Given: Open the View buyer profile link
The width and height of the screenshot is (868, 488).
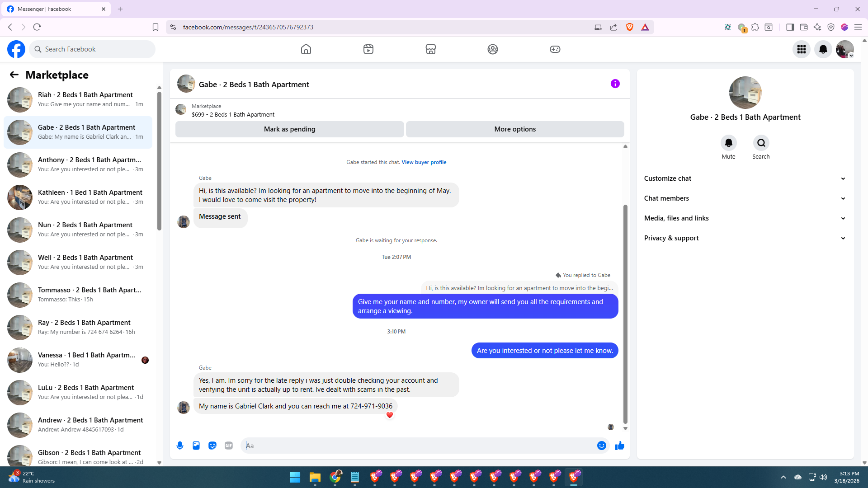Looking at the screenshot, I should pyautogui.click(x=424, y=162).
